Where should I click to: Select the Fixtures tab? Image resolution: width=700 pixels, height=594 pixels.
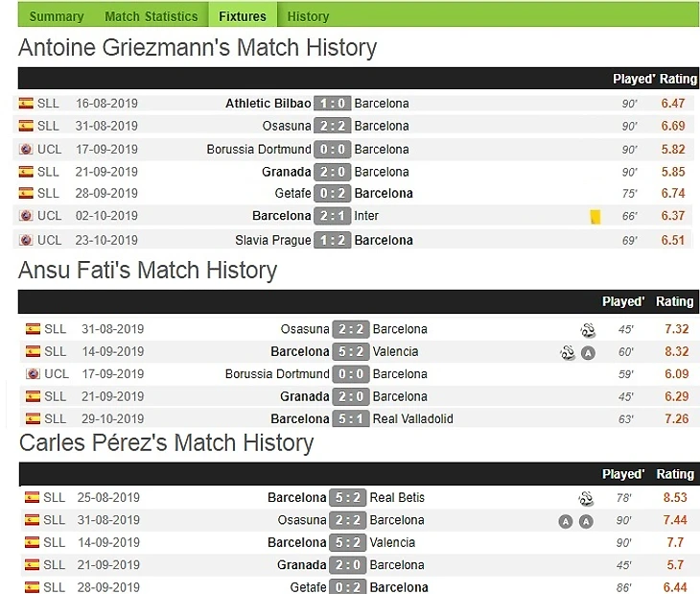click(x=243, y=16)
